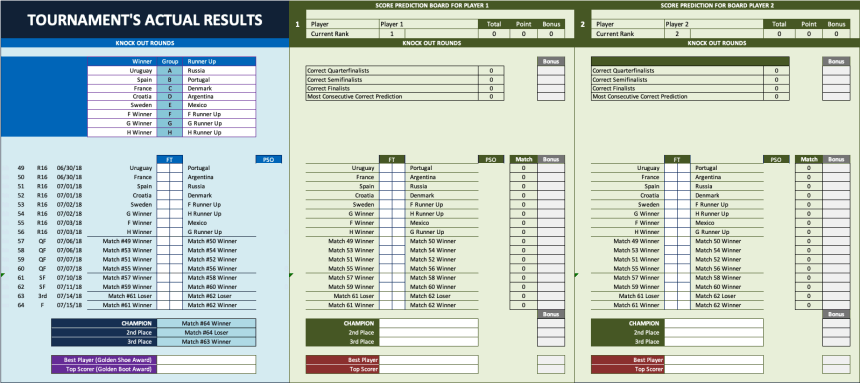Viewport: 860px width, 383px height.
Task: Click the Best Player (Golden Shoe Award) entry field
Action: (206, 360)
